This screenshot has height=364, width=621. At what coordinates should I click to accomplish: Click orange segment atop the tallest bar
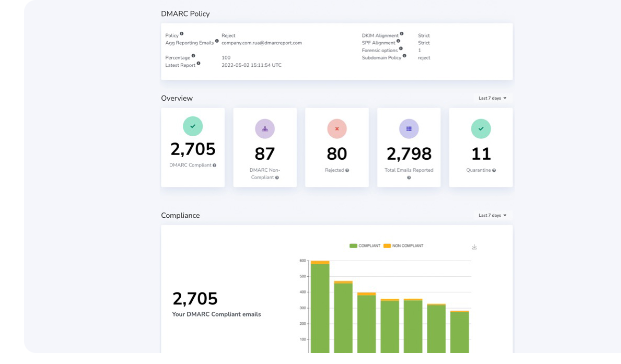[x=320, y=262]
